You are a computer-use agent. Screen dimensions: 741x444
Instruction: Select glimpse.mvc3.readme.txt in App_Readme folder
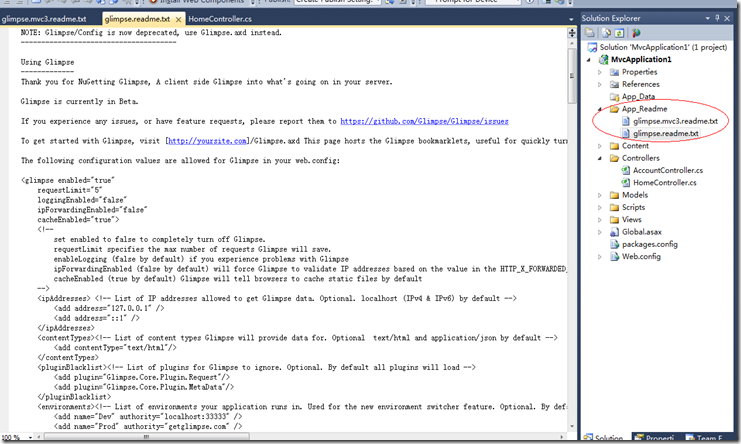pos(675,121)
